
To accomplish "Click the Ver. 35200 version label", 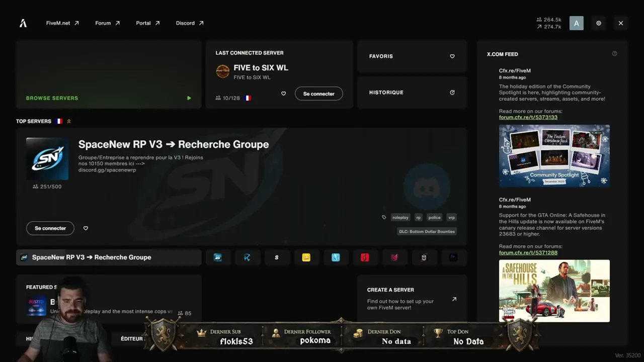I will (x=627, y=355).
